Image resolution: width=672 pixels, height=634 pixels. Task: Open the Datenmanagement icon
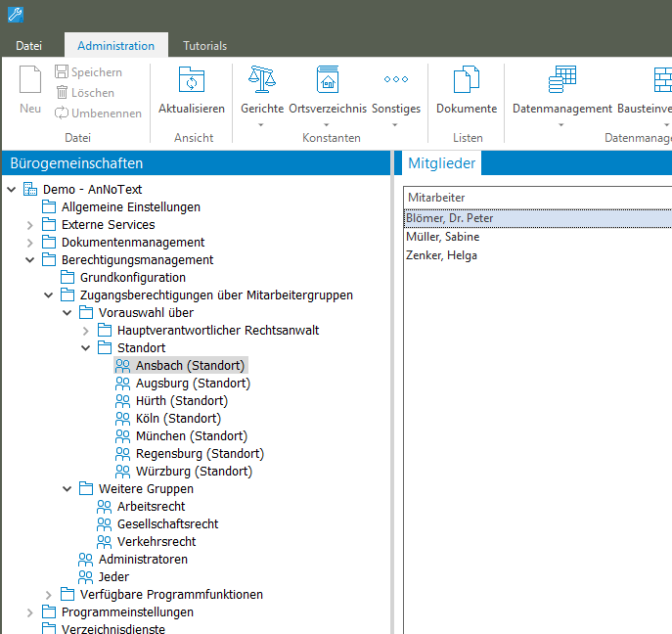tap(562, 81)
